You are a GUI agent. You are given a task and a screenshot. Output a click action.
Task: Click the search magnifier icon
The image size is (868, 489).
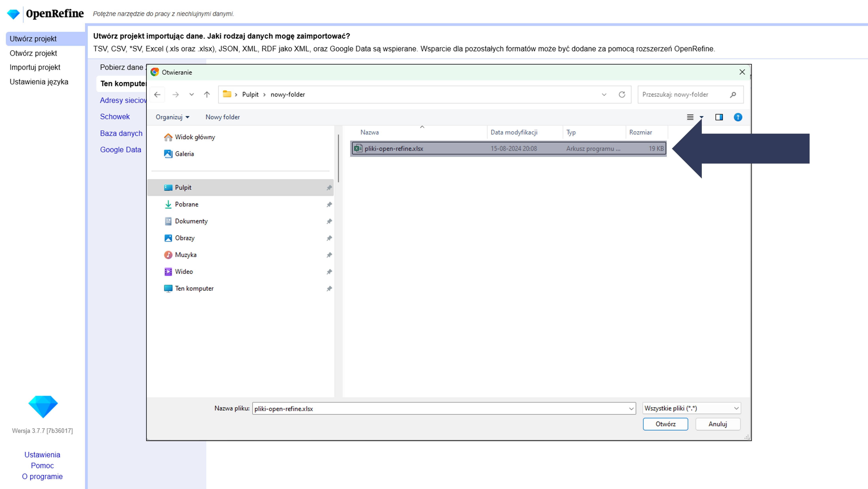tap(733, 95)
